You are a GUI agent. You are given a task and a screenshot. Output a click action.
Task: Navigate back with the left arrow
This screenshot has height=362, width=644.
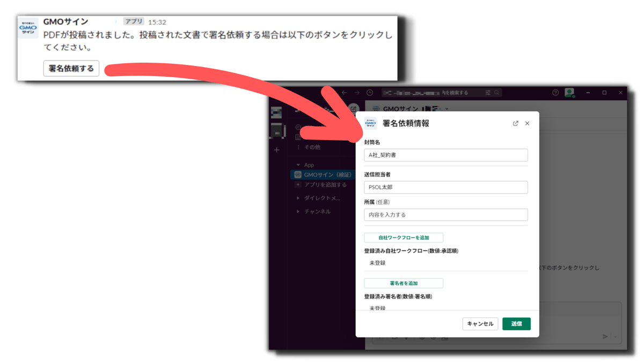tap(344, 92)
